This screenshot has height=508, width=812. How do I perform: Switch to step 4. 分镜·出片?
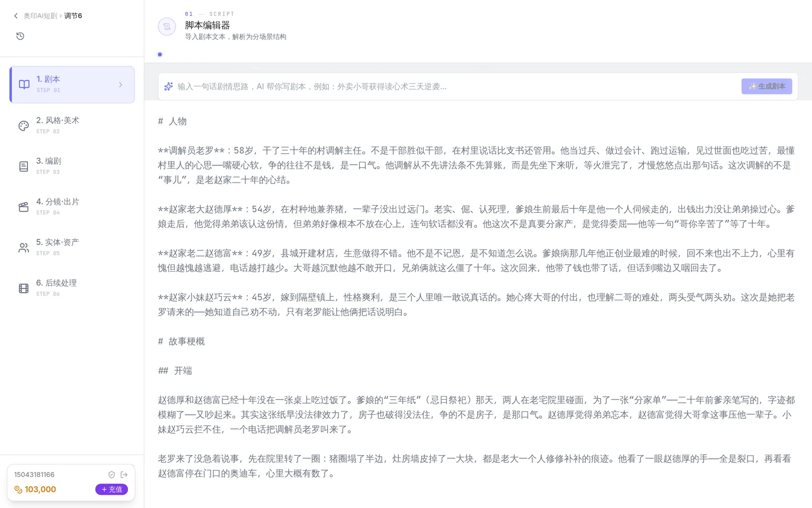72,207
